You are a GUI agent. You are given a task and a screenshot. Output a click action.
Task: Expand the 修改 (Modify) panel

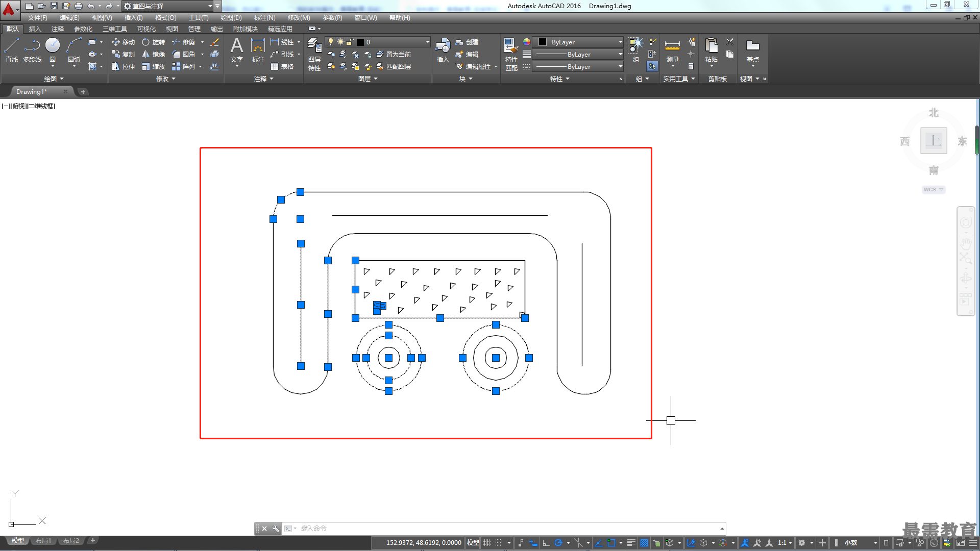165,79
